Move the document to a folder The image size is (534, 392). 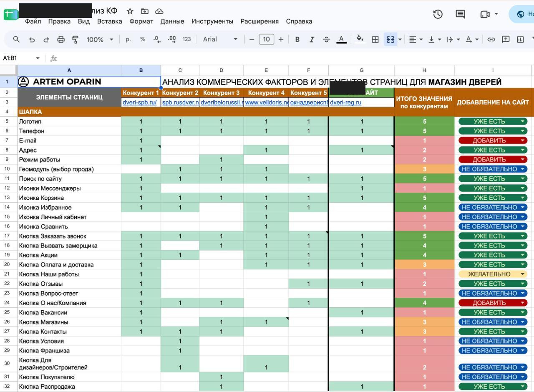[144, 11]
